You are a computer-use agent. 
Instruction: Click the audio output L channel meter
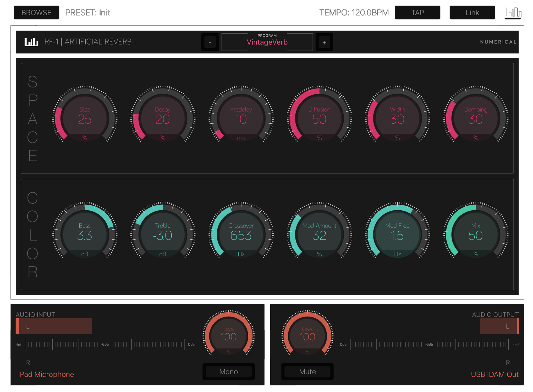coord(499,326)
